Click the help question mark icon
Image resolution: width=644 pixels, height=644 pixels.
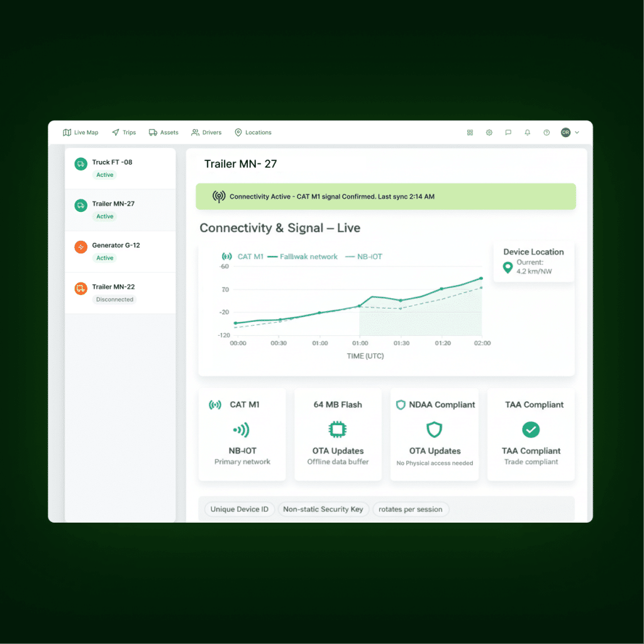coord(547,133)
